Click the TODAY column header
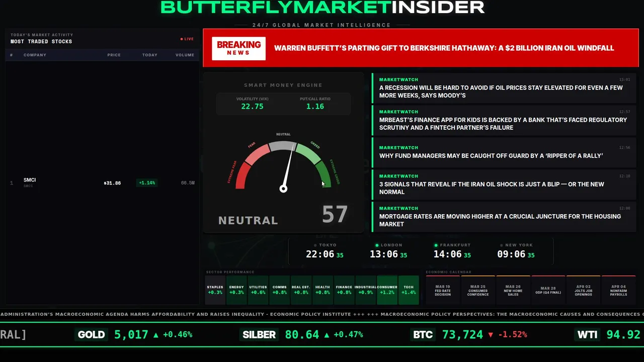 click(x=149, y=55)
